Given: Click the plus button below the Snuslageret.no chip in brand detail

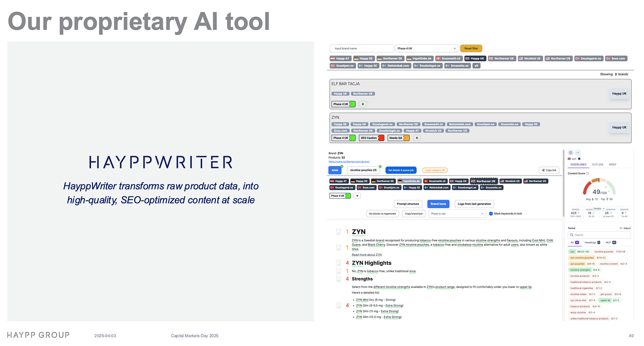Looking at the screenshot, I should (357, 196).
